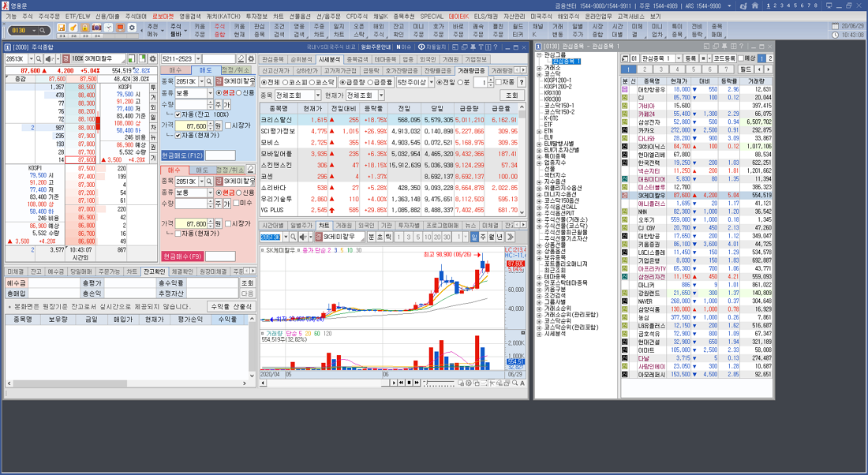Image resolution: width=868 pixels, height=475 pixels.
Task: Open the 5천주이상 dropdown
Action: [x=432, y=82]
